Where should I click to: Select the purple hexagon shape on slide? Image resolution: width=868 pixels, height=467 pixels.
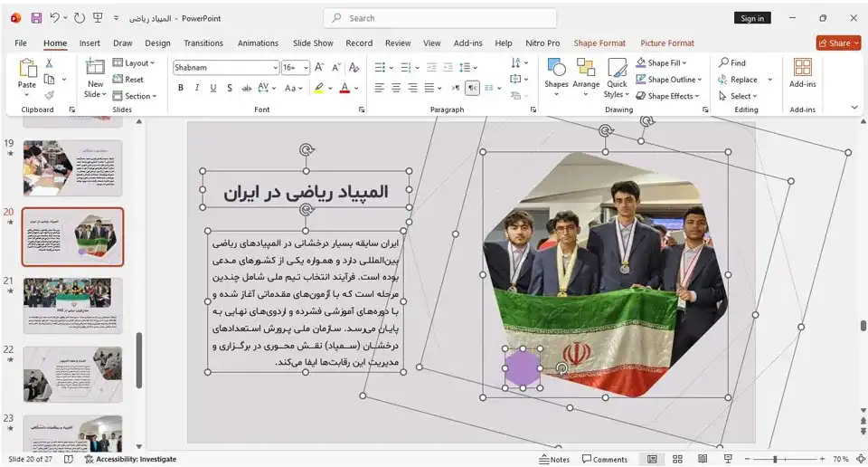click(522, 368)
